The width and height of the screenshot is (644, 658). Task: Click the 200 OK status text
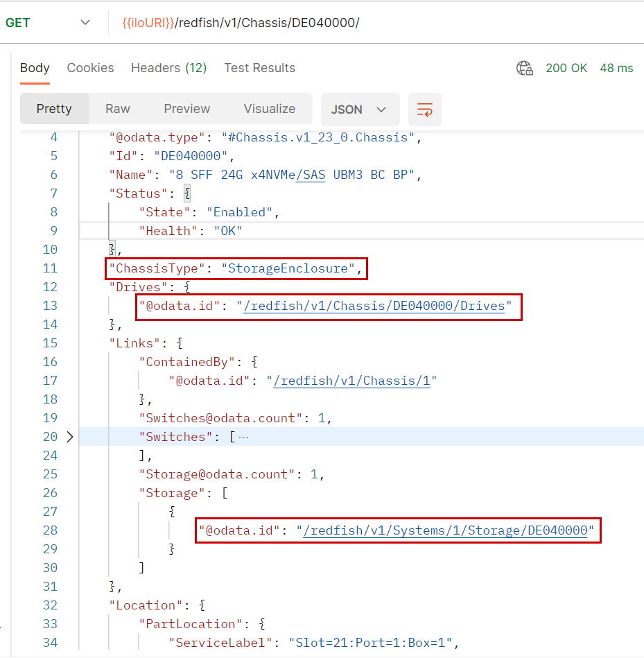point(566,68)
